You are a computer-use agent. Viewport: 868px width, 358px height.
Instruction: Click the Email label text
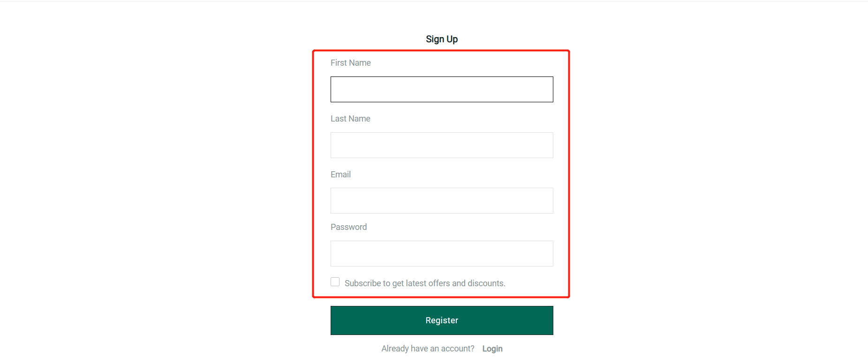tap(340, 175)
